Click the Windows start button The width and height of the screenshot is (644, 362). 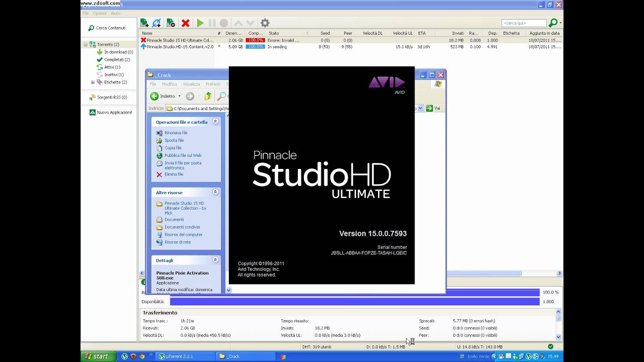98,356
